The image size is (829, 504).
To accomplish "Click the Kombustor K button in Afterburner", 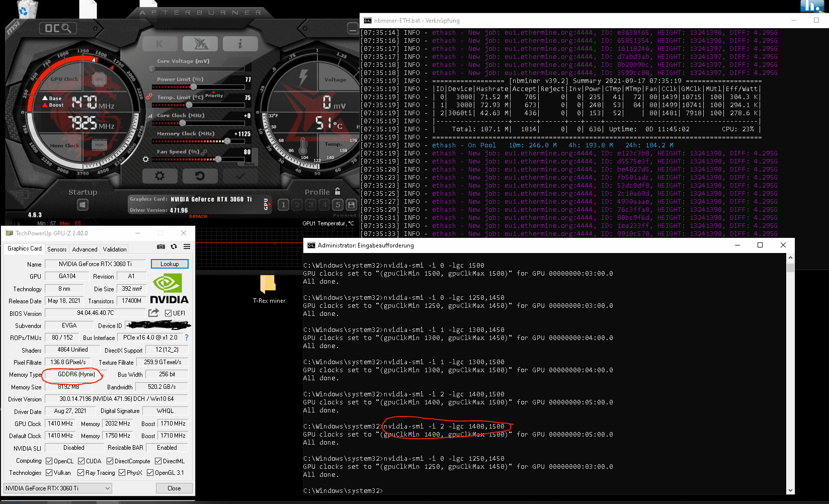I will 160,44.
